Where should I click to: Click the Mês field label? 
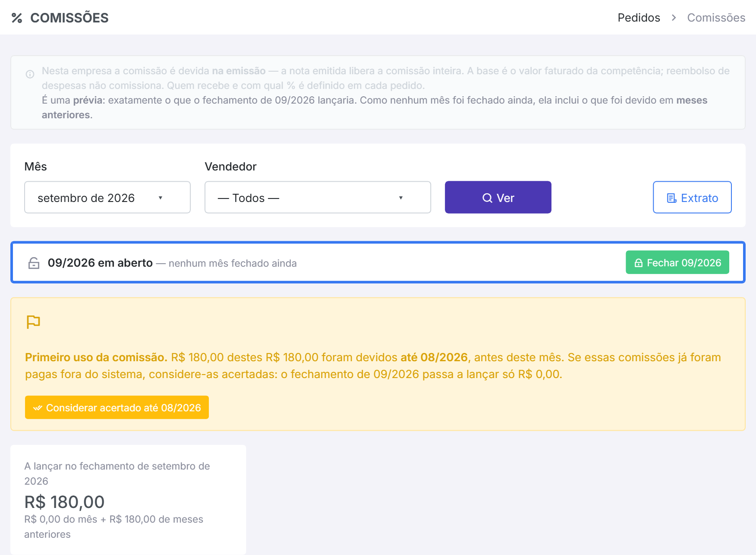click(35, 167)
